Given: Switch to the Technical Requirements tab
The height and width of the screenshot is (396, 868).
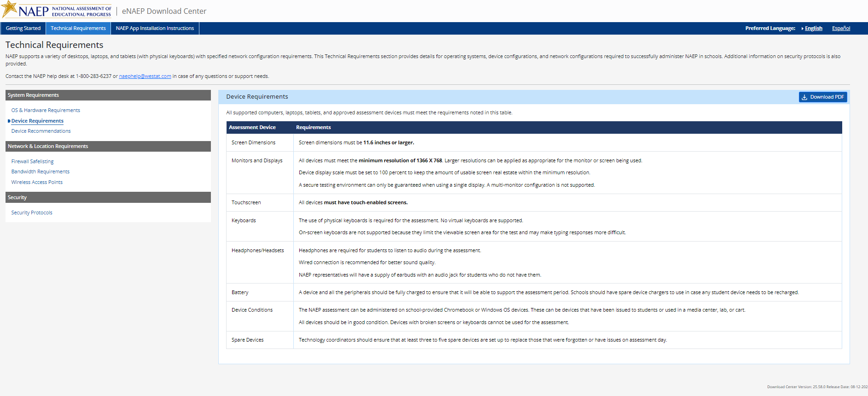Looking at the screenshot, I should (78, 28).
